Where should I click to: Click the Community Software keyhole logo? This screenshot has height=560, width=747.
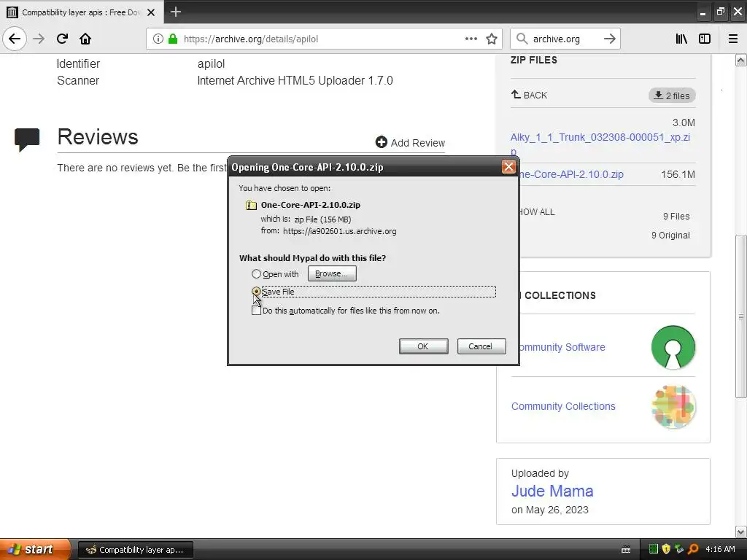(x=673, y=347)
